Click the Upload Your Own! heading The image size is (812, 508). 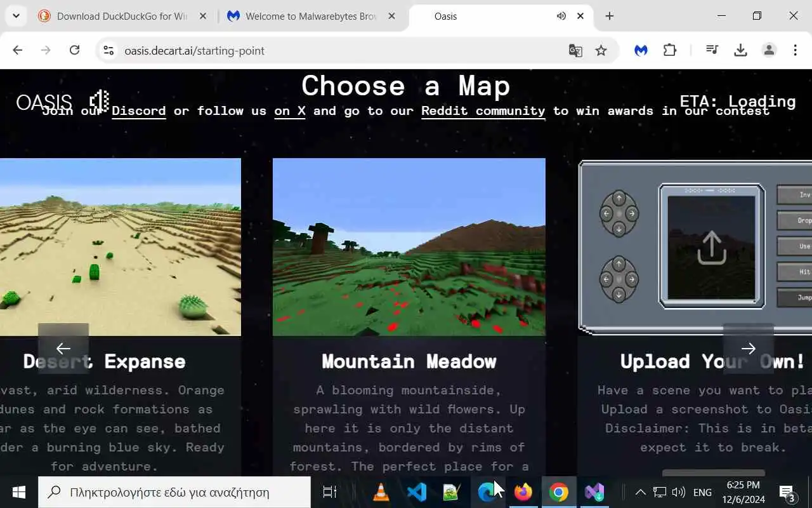(x=712, y=361)
